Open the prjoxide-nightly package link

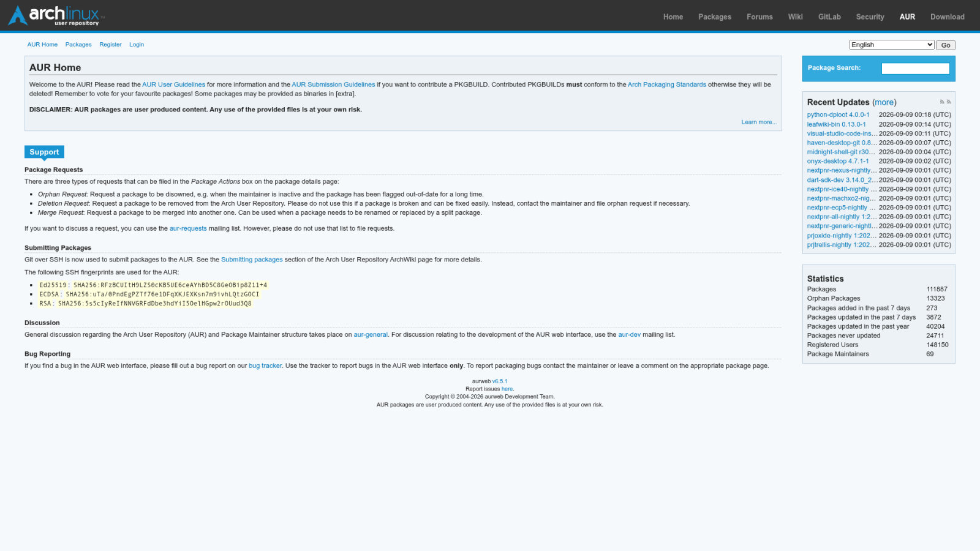tap(842, 236)
